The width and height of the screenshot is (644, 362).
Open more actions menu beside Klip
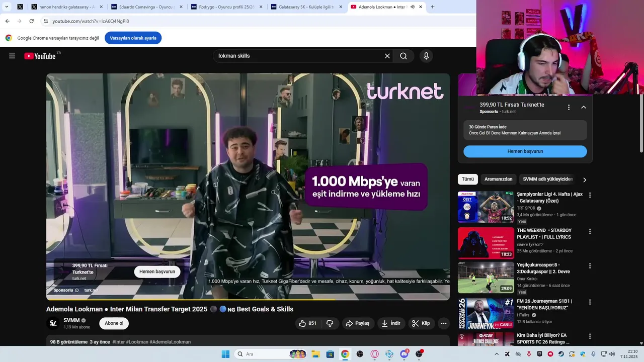444,323
